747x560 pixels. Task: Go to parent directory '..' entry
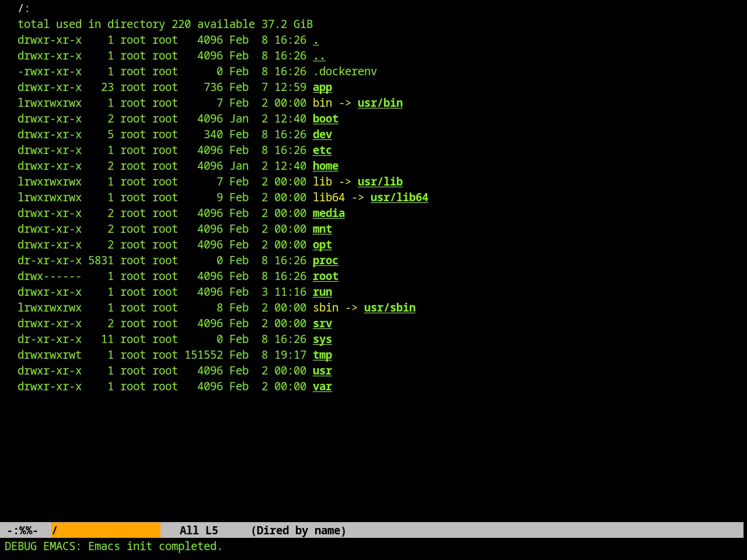[319, 56]
